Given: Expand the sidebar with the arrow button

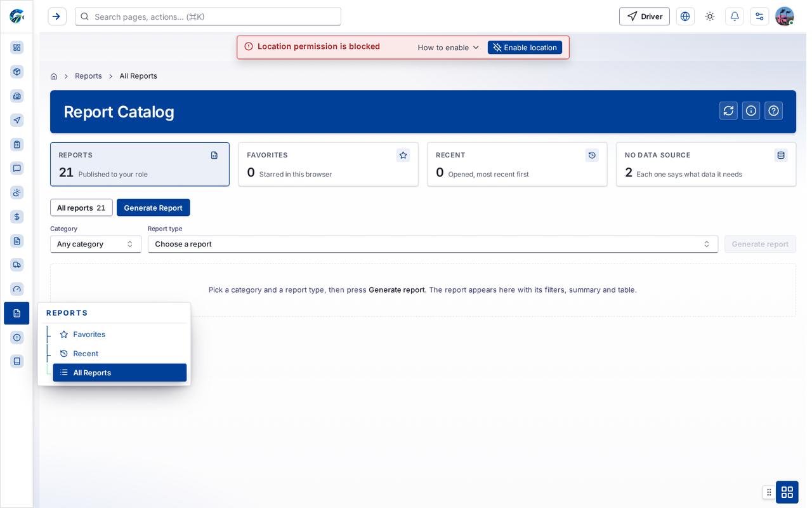Looking at the screenshot, I should pyautogui.click(x=57, y=17).
